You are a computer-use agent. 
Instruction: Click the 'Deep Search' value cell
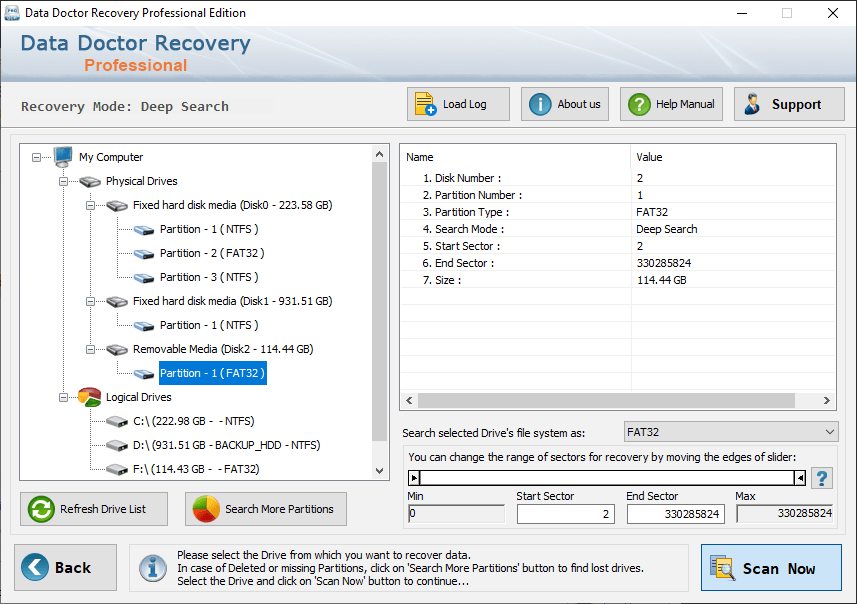click(x=733, y=230)
